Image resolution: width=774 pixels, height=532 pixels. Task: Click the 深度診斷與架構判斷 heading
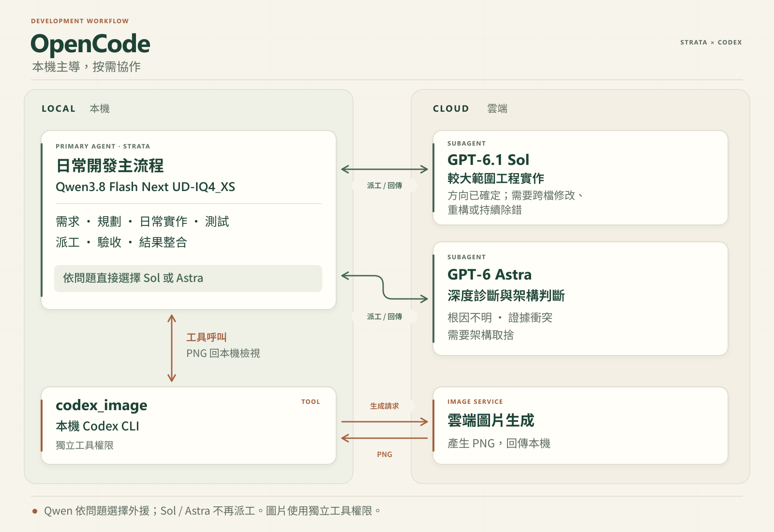[506, 296]
